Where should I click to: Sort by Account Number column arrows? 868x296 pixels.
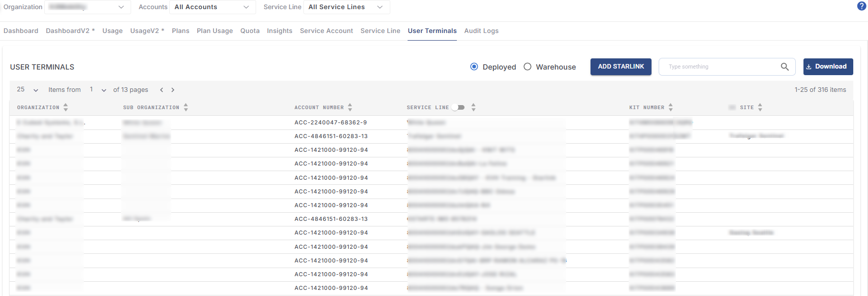point(350,108)
